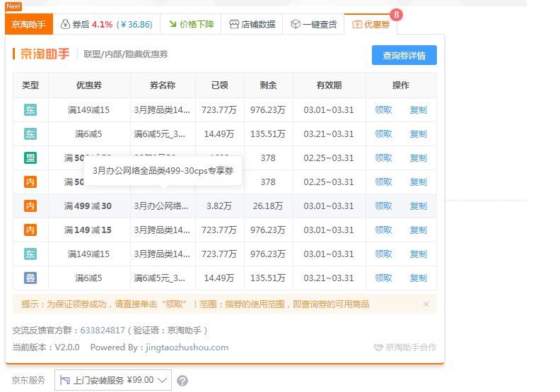560x392 pixels.
Task: Click 领取 in the 盟 coupon row
Action: 383,158
